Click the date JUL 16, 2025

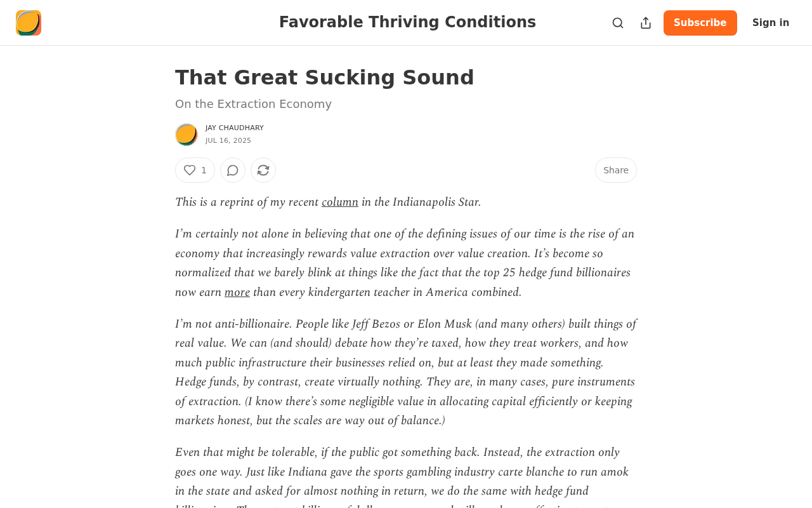coord(228,141)
